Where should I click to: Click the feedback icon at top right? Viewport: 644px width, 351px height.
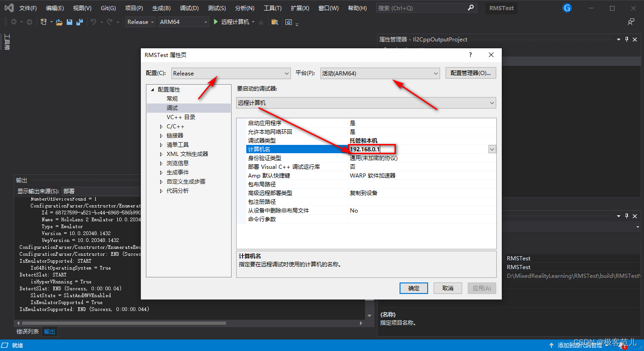coord(631,22)
